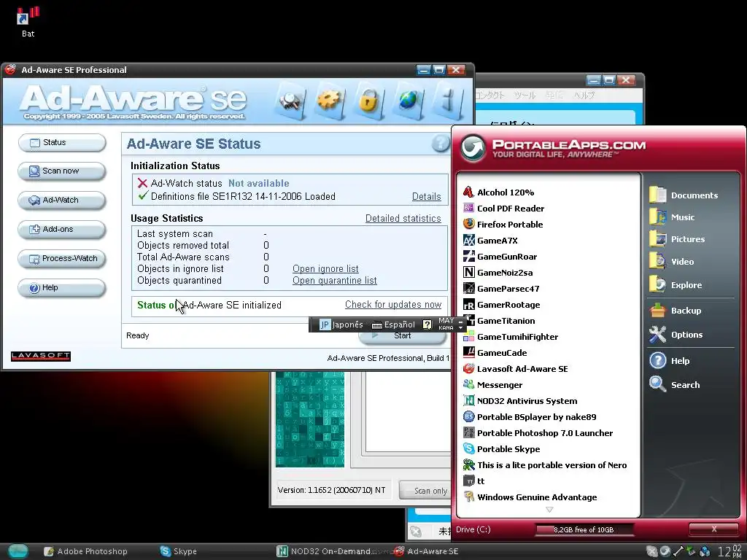This screenshot has height=560, width=747.
Task: Open Detailed statistics link
Action: (403, 218)
